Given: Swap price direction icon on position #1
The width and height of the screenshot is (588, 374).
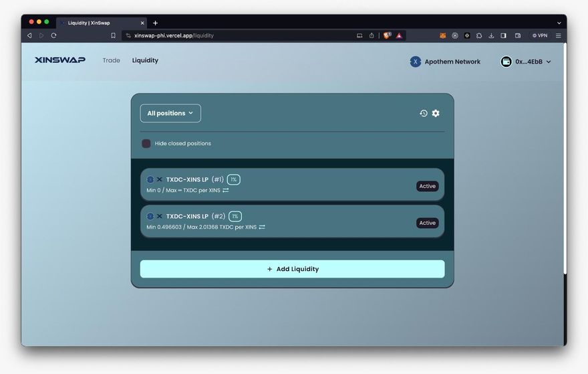Looking at the screenshot, I should 225,191.
